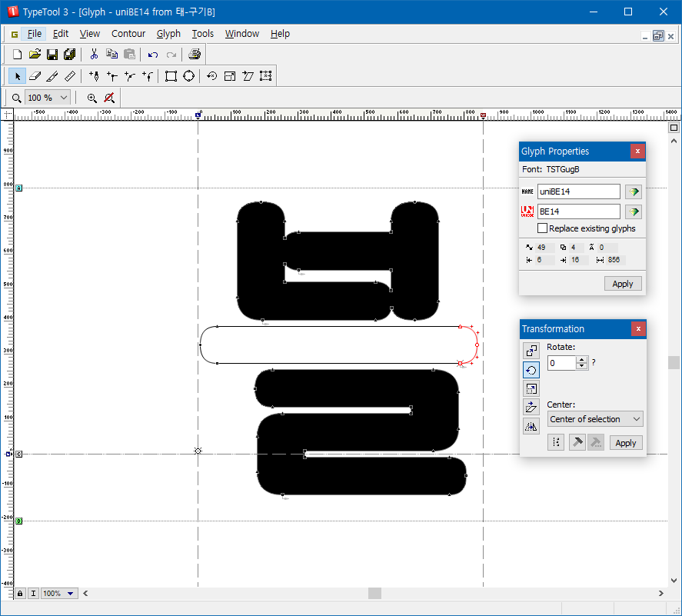Open the Glyph menu
This screenshot has height=616, width=682.
point(168,34)
